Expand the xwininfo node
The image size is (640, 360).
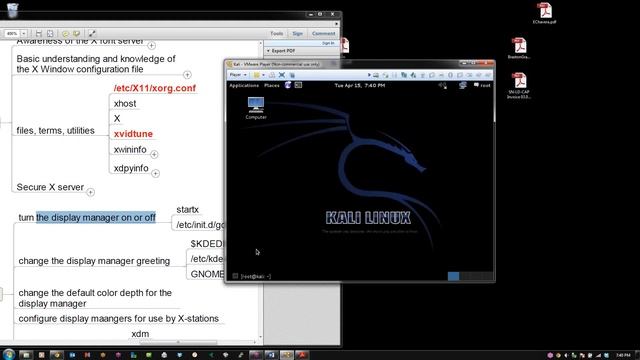(154, 155)
